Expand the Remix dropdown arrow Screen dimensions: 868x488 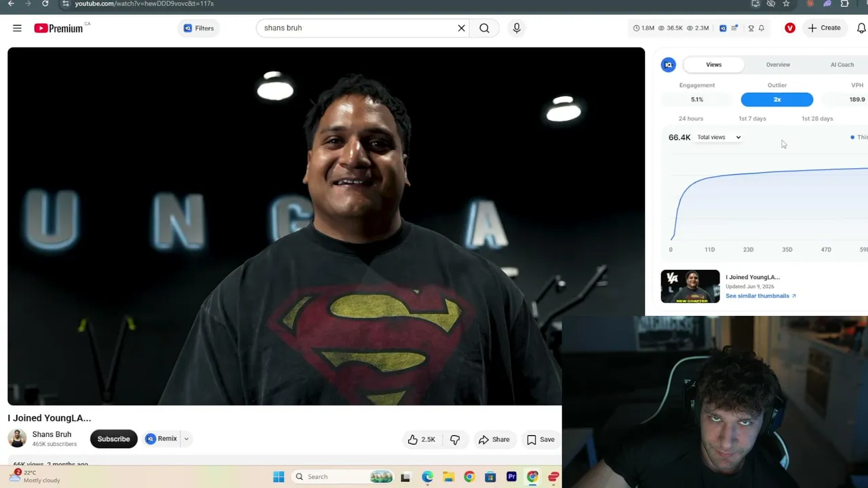click(186, 439)
